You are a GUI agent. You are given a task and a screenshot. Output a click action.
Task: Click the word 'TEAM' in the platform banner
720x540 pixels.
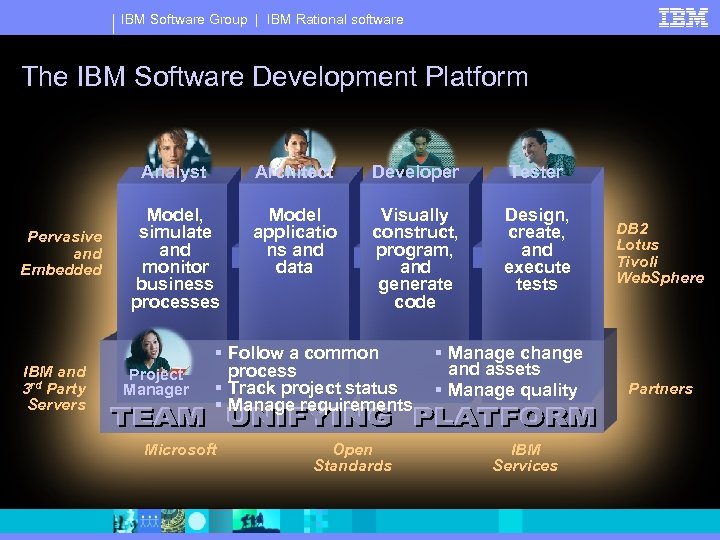click(158, 417)
